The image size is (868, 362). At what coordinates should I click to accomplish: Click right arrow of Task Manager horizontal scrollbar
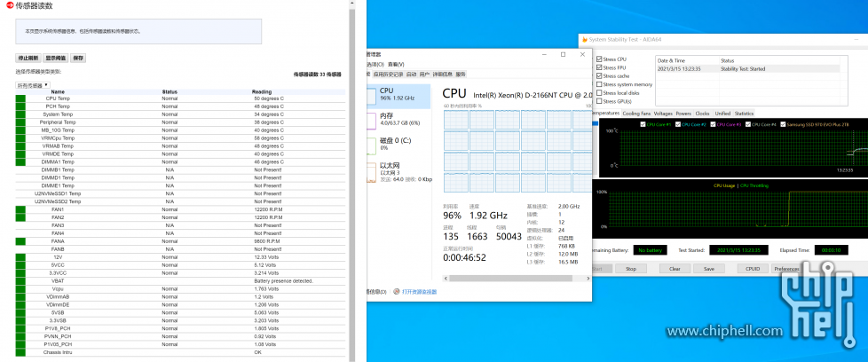[x=588, y=279]
